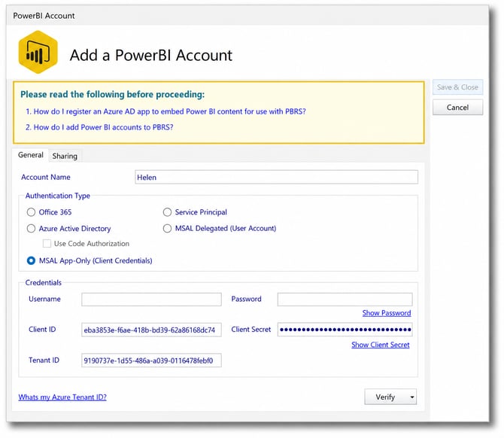Click the Account Name field containing Helen
This screenshot has height=438, width=504.
click(x=276, y=177)
